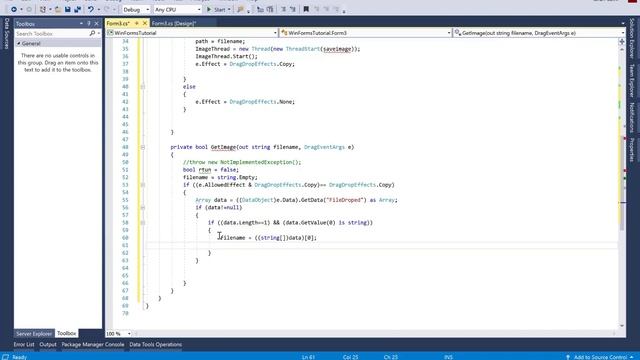Viewport: 640px width, 360px height.
Task: Focus the Search Toolbox field
Action: (51, 33)
